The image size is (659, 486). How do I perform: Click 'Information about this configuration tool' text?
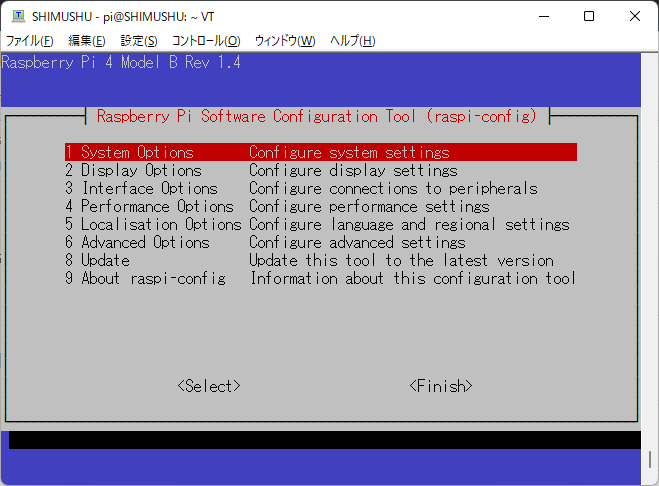click(413, 278)
